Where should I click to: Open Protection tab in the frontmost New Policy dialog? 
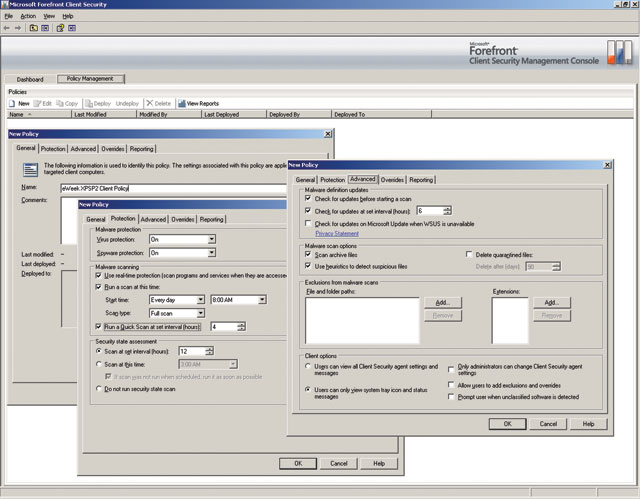(x=333, y=180)
